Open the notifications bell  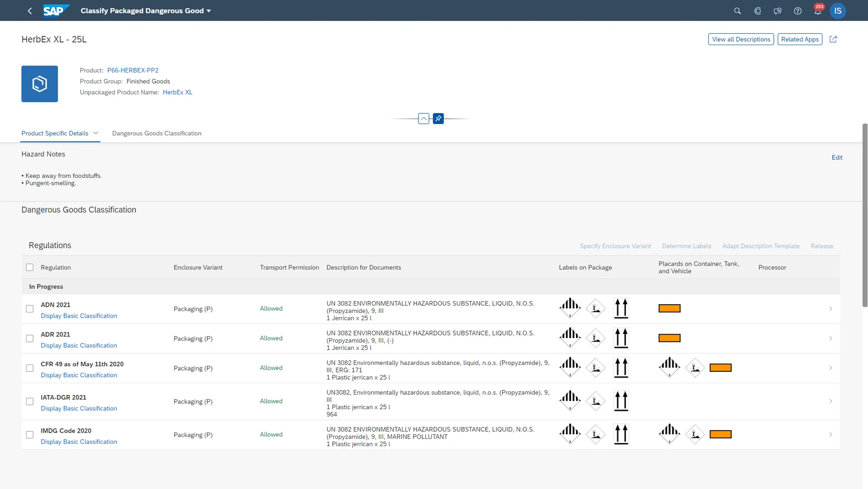(x=817, y=11)
